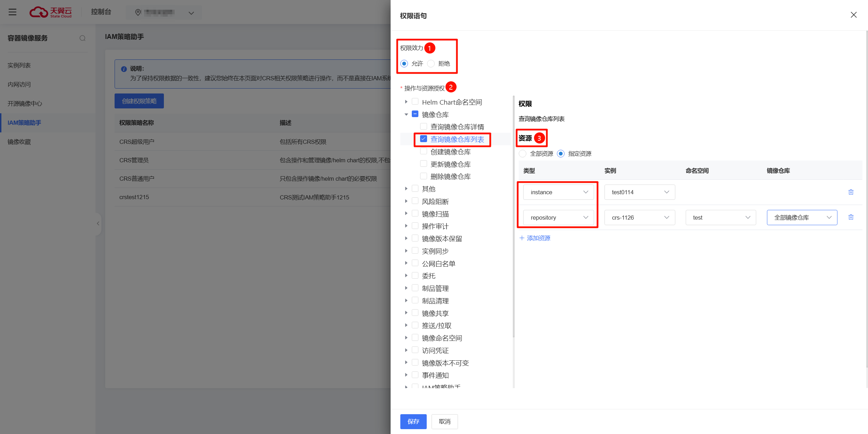Click the hamburger menu icon
The width and height of the screenshot is (868, 434).
point(12,12)
